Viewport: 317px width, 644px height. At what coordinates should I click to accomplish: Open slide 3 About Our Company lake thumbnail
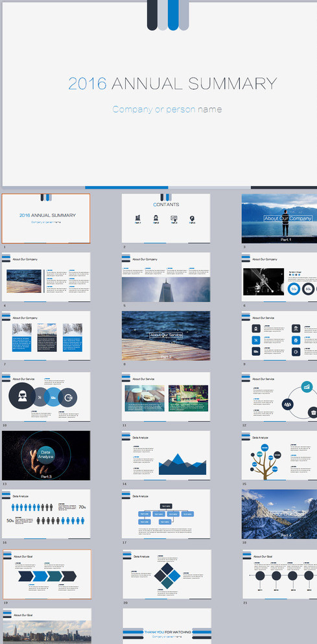(279, 218)
